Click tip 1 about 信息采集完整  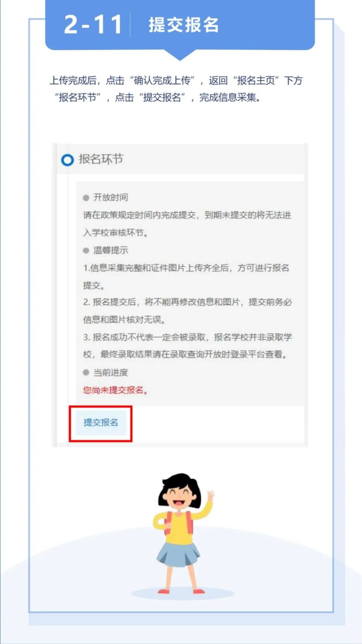186,277
